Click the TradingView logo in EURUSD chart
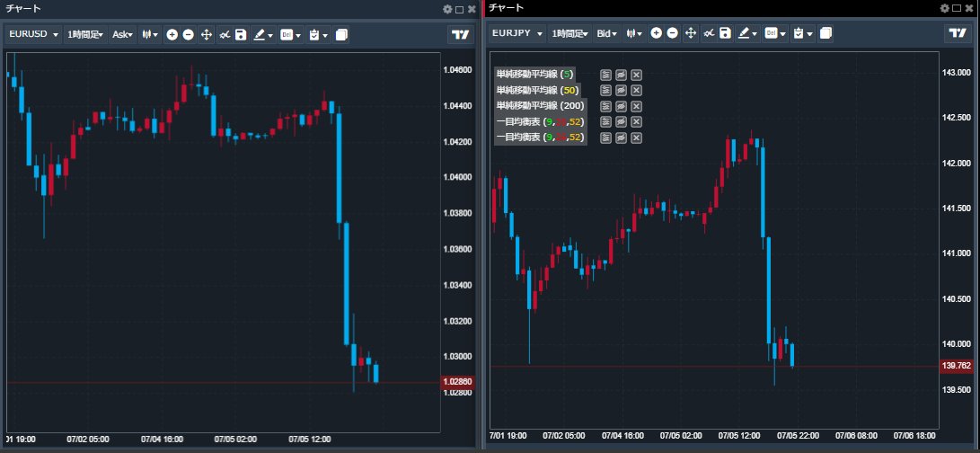The height and width of the screenshot is (453, 980). coord(461,35)
